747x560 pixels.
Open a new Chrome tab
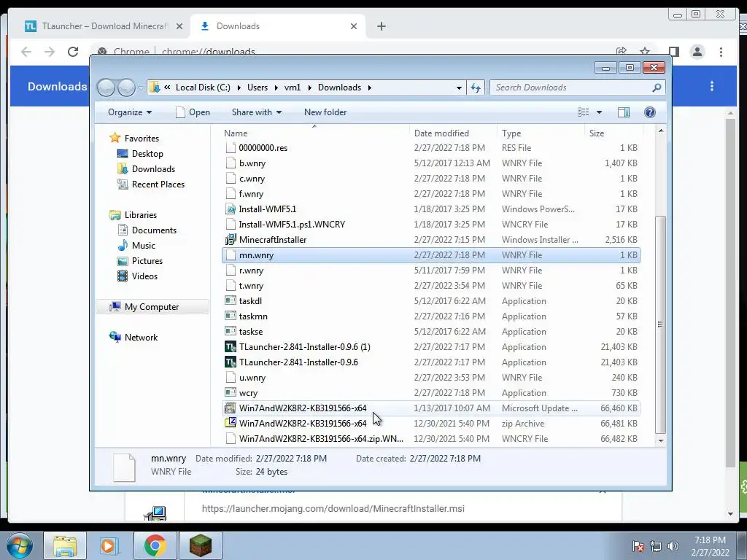pos(381,26)
